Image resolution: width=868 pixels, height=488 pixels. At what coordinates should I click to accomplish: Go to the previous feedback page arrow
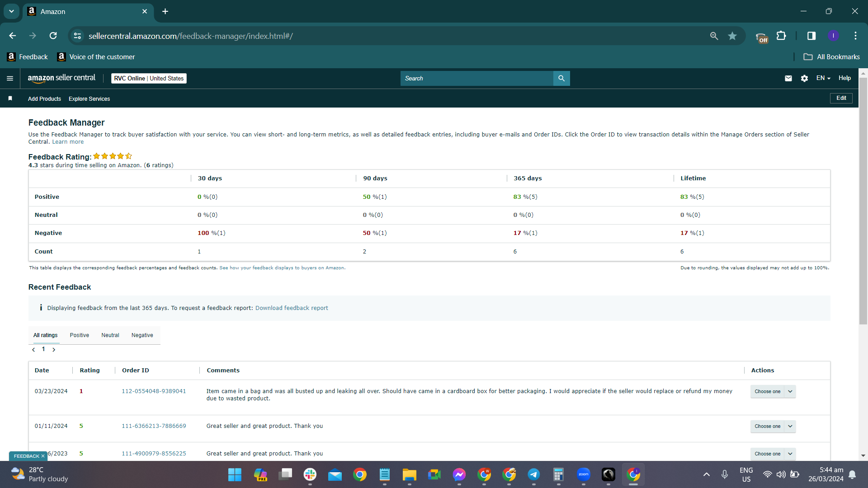pyautogui.click(x=33, y=350)
